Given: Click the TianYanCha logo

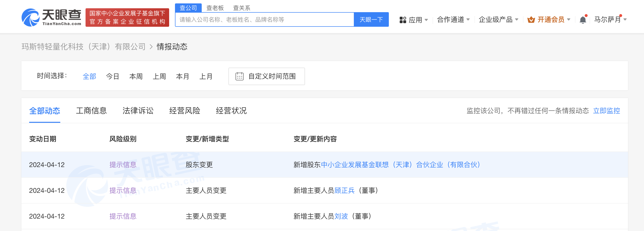Looking at the screenshot, I should 51,17.
